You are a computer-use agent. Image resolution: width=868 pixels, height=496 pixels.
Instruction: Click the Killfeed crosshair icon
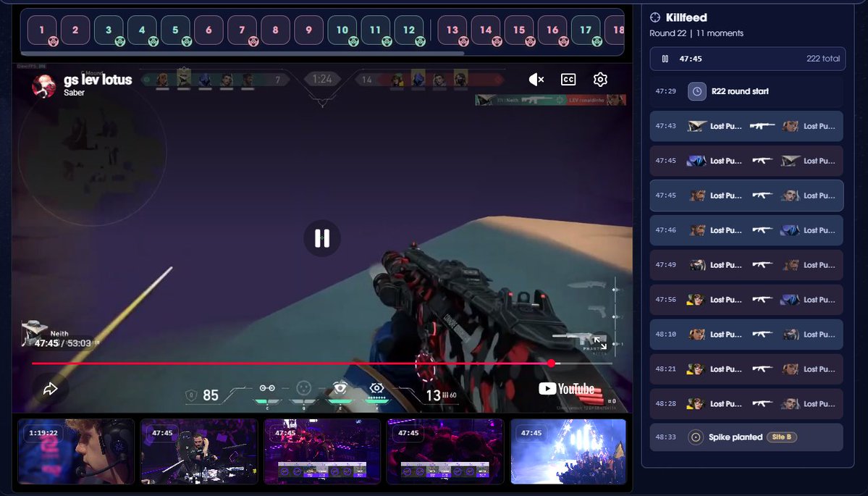(655, 17)
